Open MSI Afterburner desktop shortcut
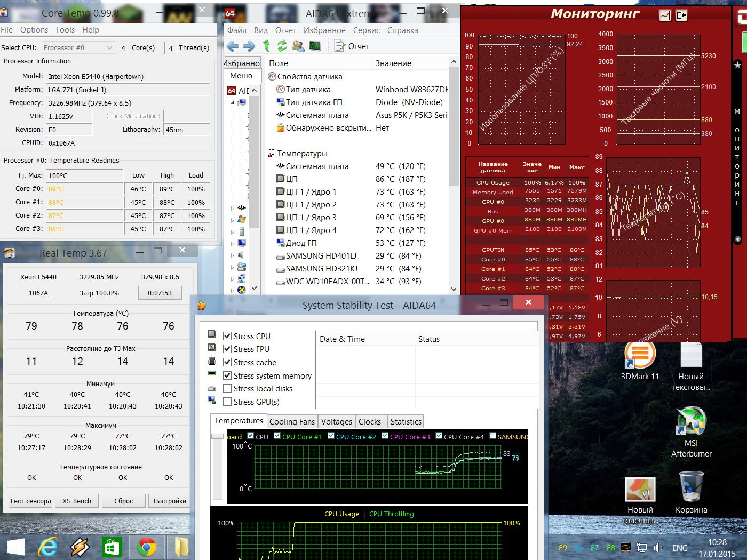 pos(692,432)
